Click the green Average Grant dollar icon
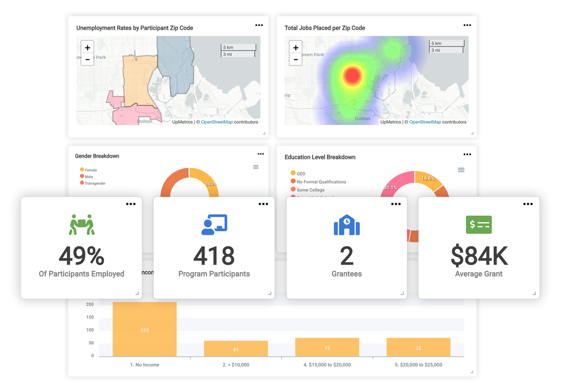 [x=478, y=225]
